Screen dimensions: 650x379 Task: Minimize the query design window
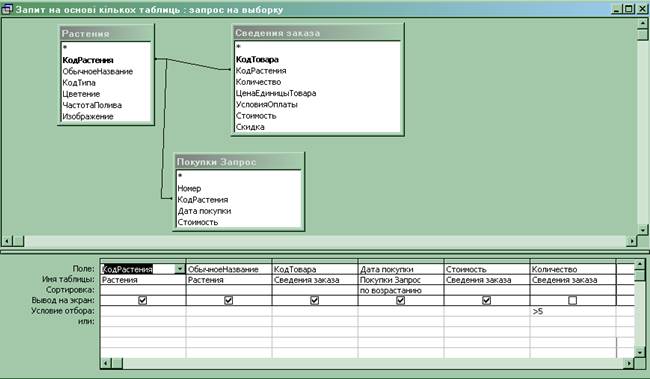click(x=617, y=9)
